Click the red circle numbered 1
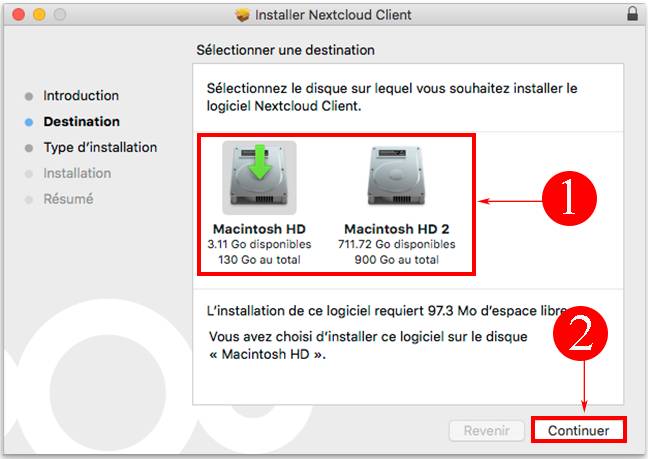The image size is (648, 459). point(569,198)
